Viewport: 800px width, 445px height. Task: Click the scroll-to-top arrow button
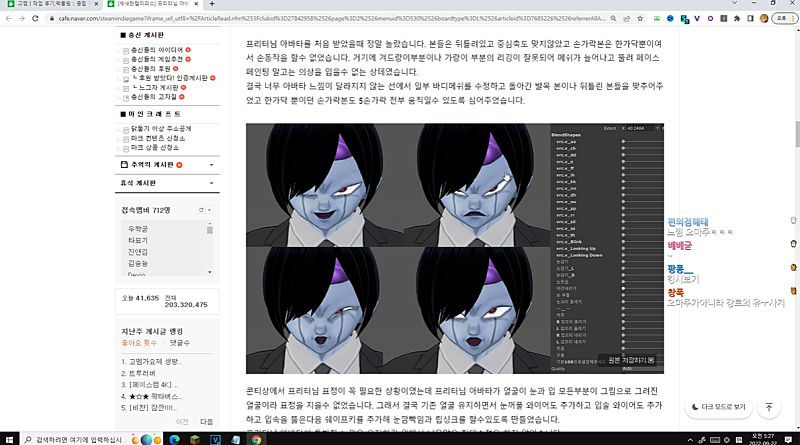(768, 407)
